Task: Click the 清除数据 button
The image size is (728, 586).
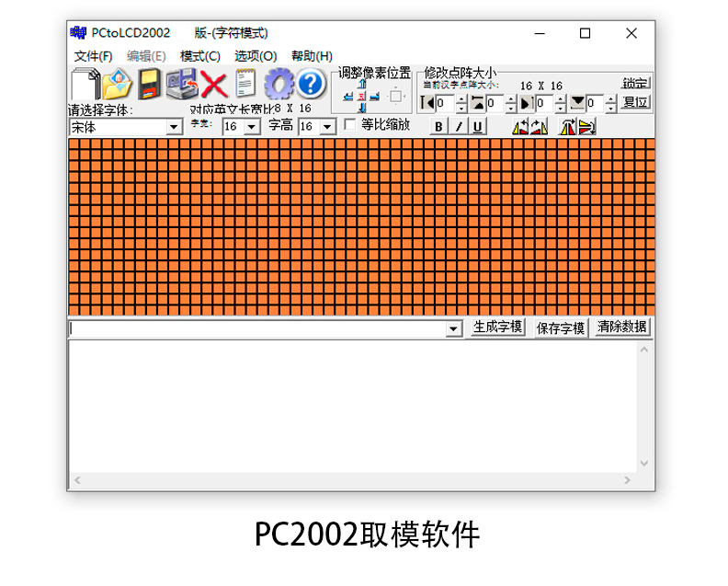Action: point(622,327)
